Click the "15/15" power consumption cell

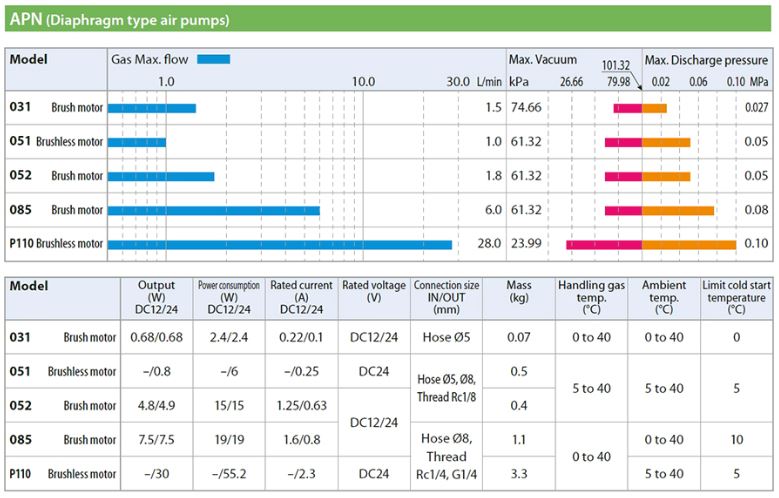click(x=229, y=406)
